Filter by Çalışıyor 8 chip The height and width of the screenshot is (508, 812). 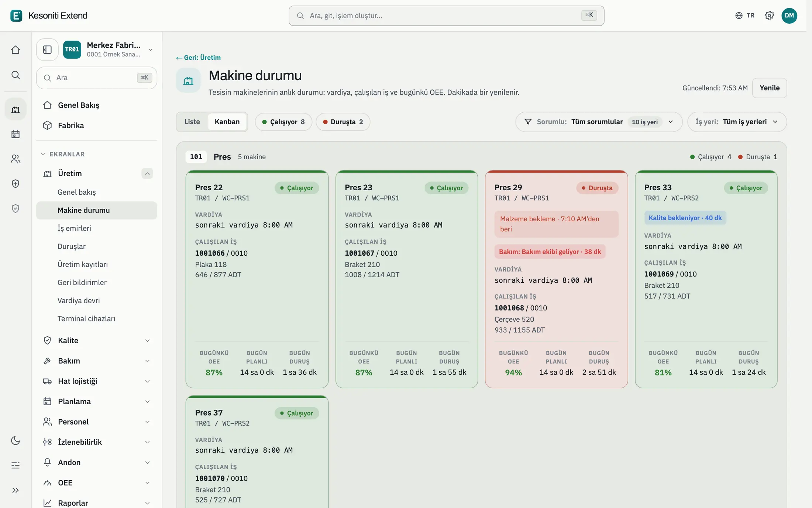[x=283, y=122]
